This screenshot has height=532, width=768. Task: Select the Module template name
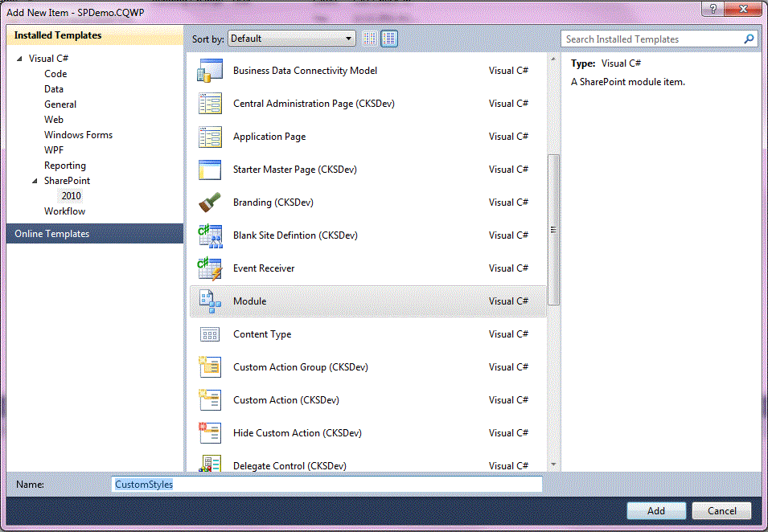click(250, 301)
